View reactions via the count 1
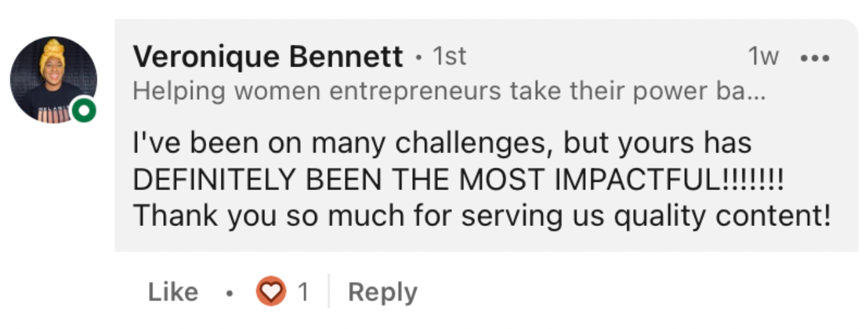This screenshot has height=329, width=868. click(303, 293)
